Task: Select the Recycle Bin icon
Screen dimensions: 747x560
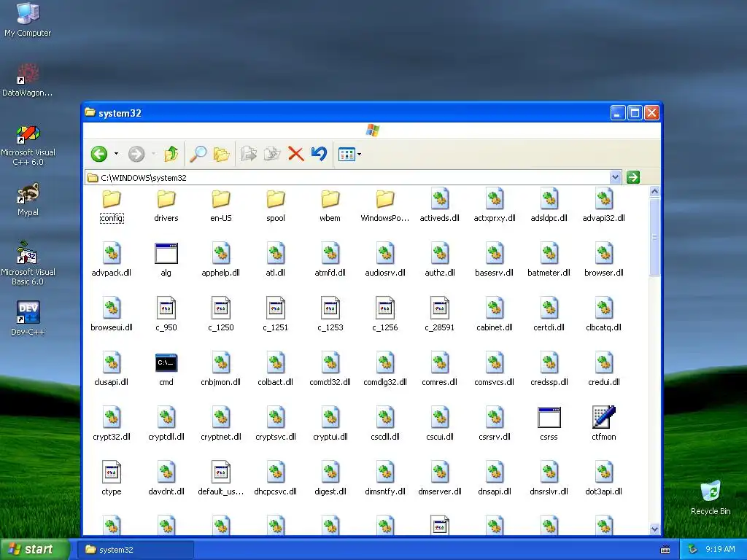Action: point(711,497)
